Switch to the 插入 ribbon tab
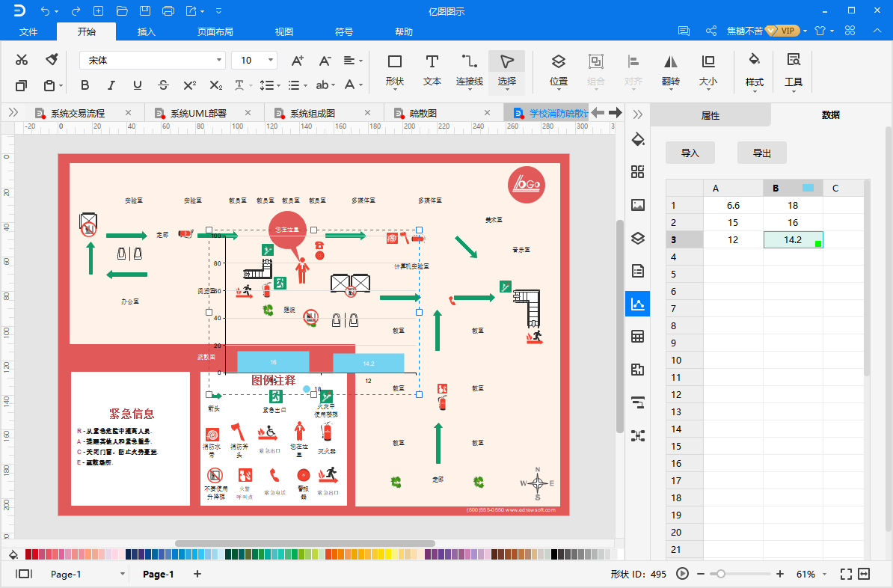The height and width of the screenshot is (588, 893). coord(147,31)
